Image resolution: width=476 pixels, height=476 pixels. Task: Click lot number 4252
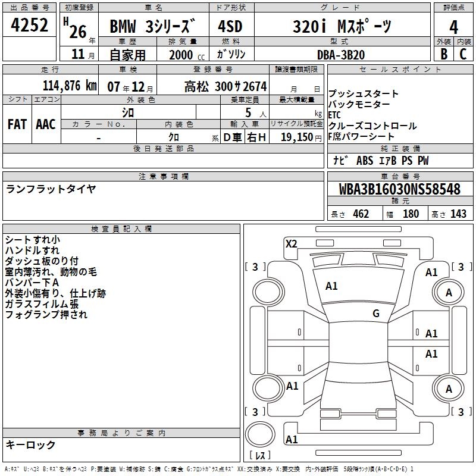(x=29, y=25)
